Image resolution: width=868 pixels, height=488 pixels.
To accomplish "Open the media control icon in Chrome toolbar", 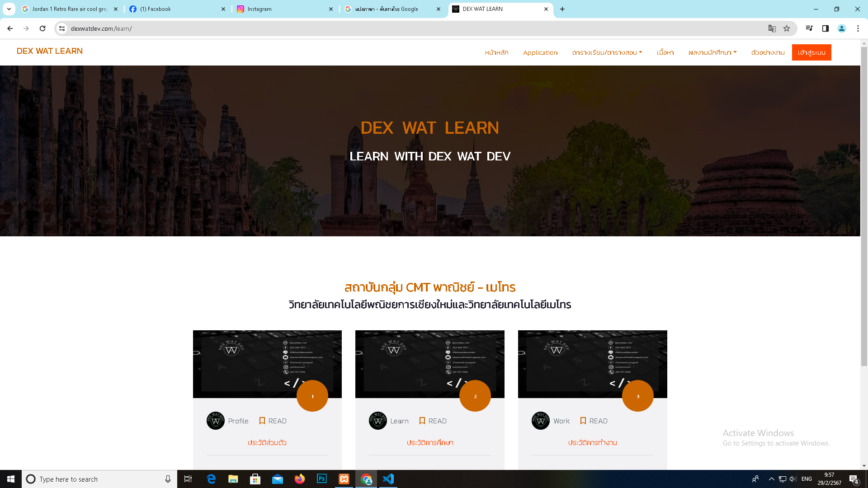I will 809,28.
